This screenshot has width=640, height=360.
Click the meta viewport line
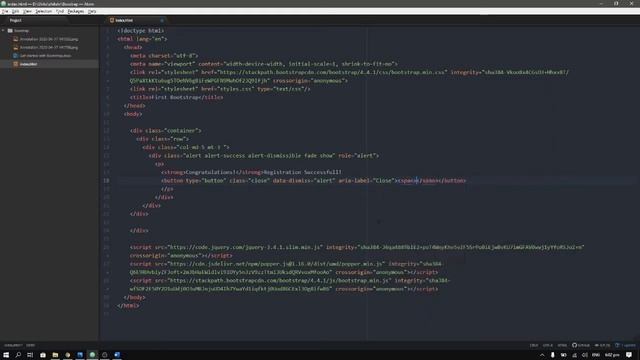click(x=264, y=64)
